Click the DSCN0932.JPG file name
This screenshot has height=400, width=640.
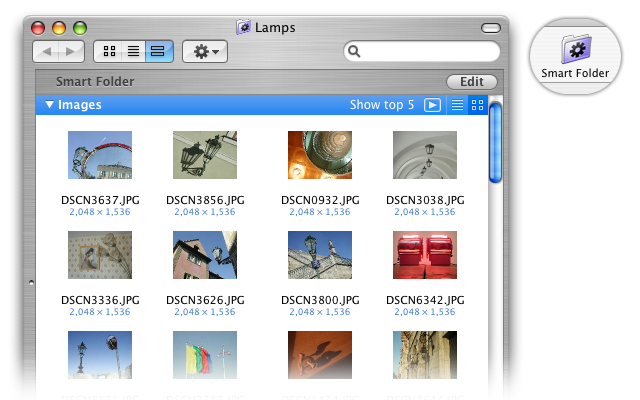[x=320, y=200]
